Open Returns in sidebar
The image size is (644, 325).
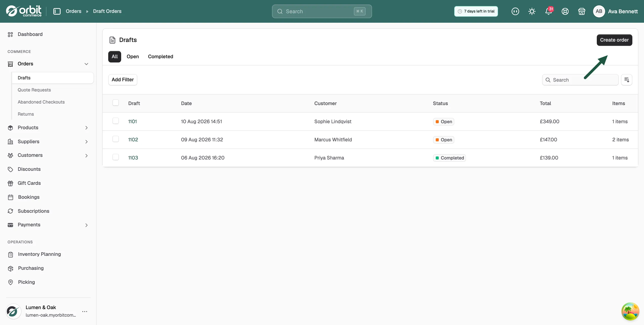[26, 114]
